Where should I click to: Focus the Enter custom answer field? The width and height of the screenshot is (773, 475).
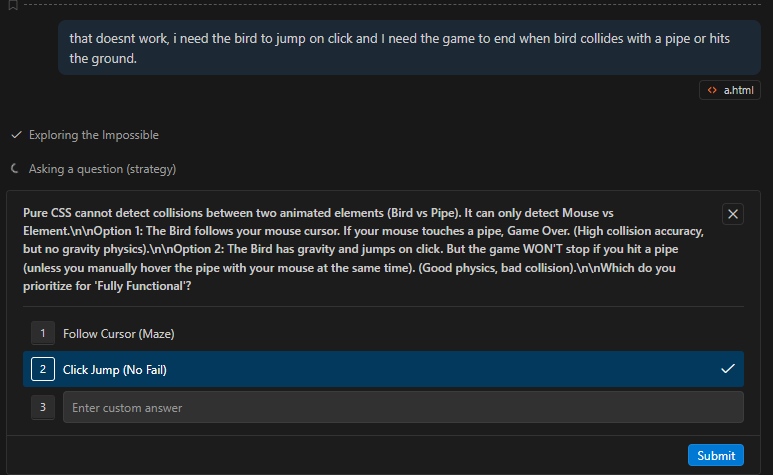point(402,407)
